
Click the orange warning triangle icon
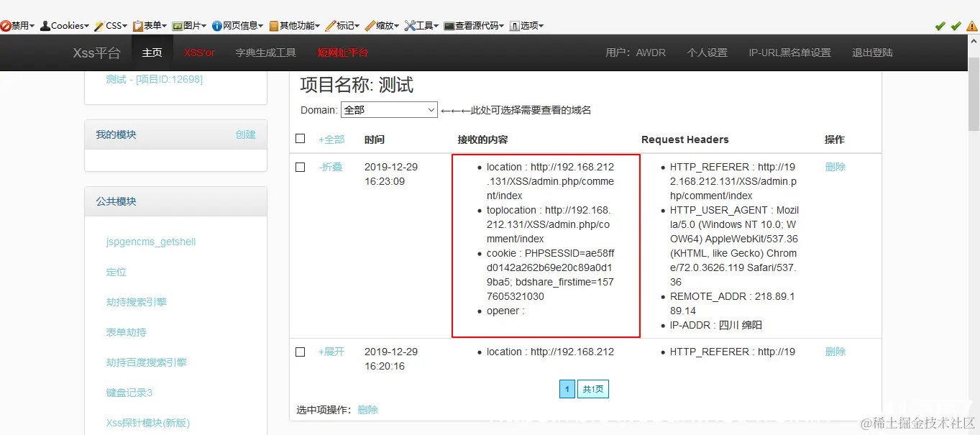[x=972, y=26]
